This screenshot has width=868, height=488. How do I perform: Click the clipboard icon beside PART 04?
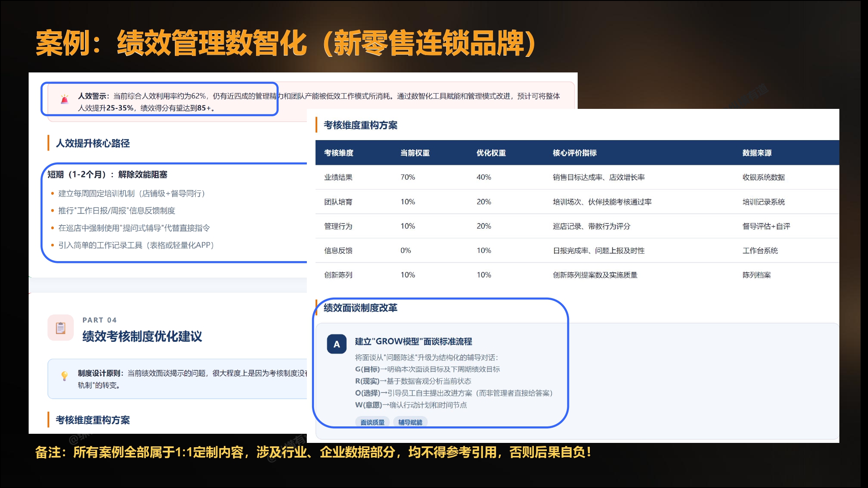click(61, 328)
